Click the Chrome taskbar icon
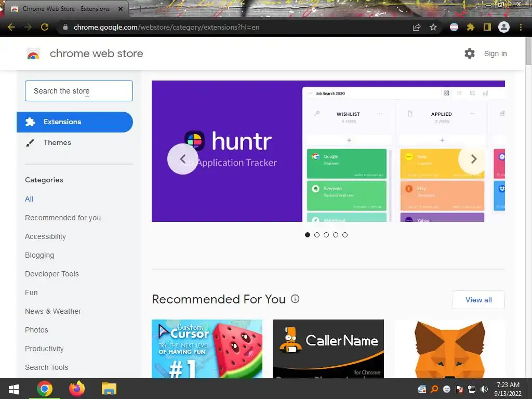 coord(45,389)
